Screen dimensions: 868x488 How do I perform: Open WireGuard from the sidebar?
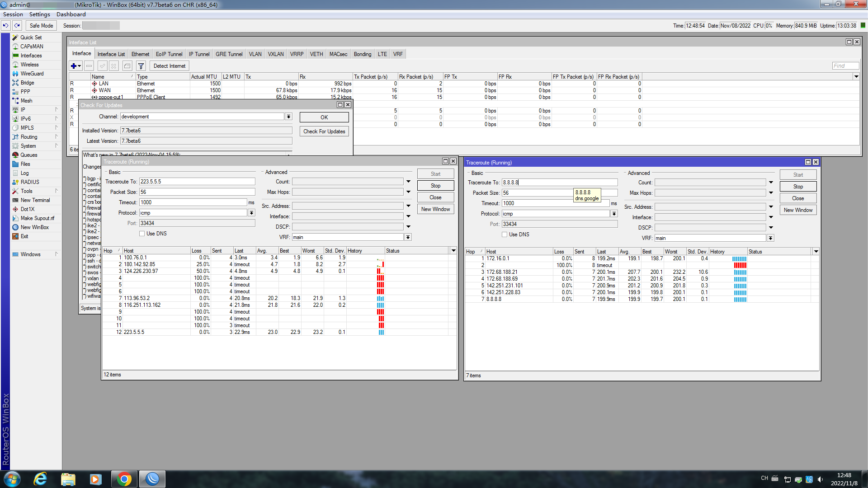[32, 74]
